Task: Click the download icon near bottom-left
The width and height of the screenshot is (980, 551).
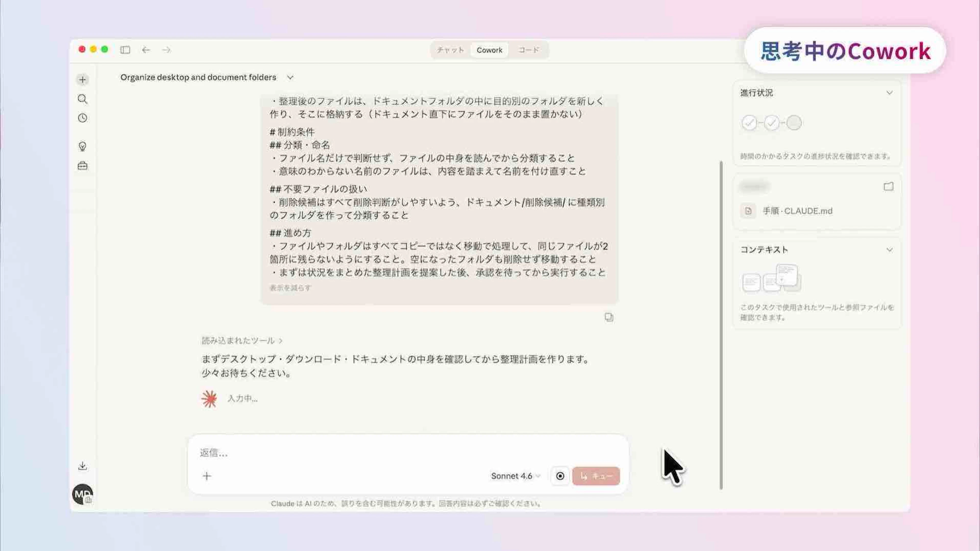Action: (x=82, y=466)
